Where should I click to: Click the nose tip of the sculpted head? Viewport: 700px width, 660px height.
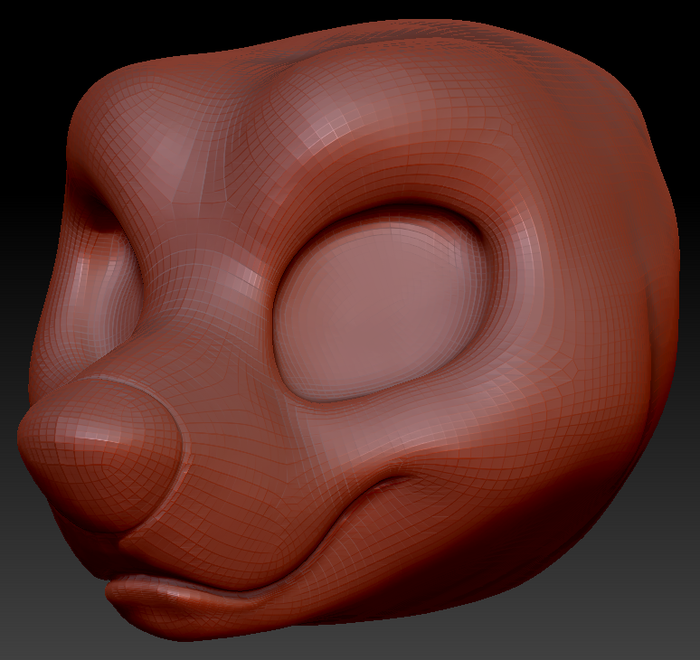pyautogui.click(x=100, y=453)
